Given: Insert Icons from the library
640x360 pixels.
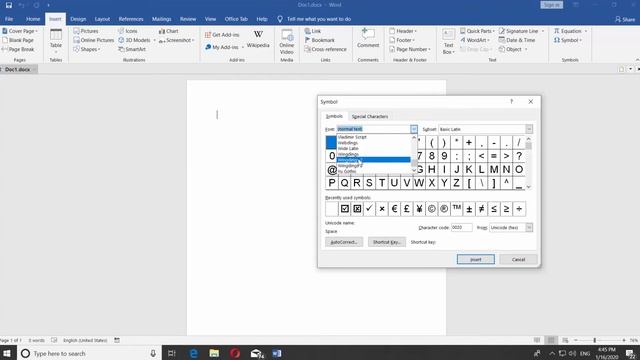Looking at the screenshot, I should (128, 31).
